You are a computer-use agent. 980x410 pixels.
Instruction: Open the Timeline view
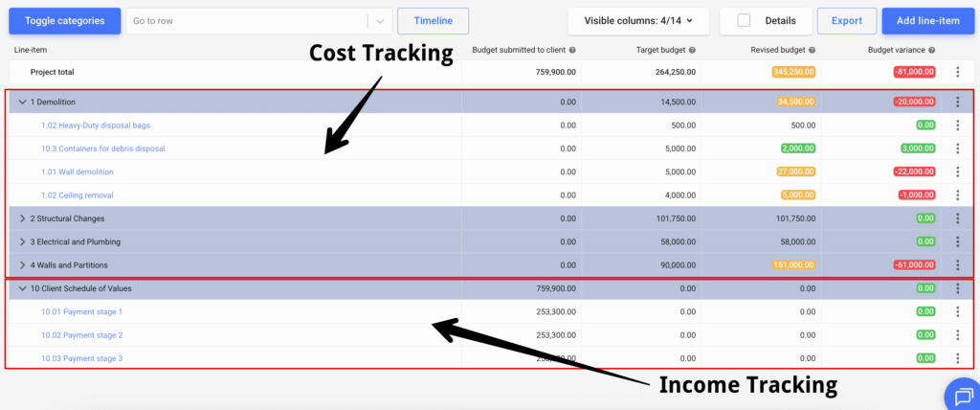pyautogui.click(x=434, y=21)
